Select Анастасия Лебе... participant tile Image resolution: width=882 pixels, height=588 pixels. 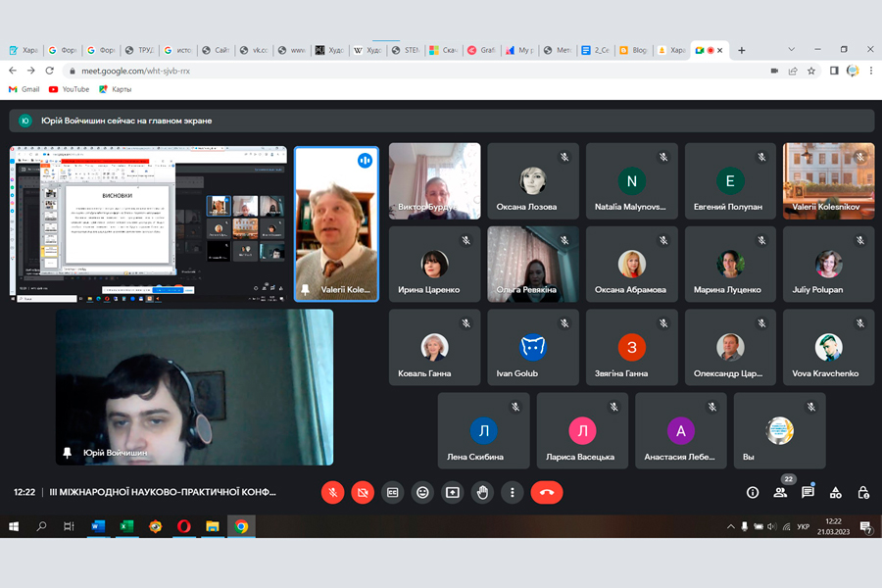tap(681, 430)
